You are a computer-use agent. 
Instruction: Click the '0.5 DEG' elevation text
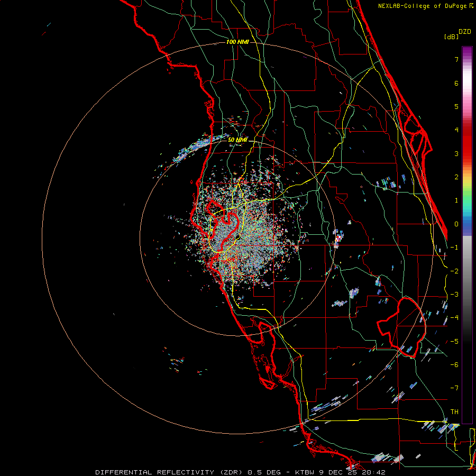click(x=265, y=472)
